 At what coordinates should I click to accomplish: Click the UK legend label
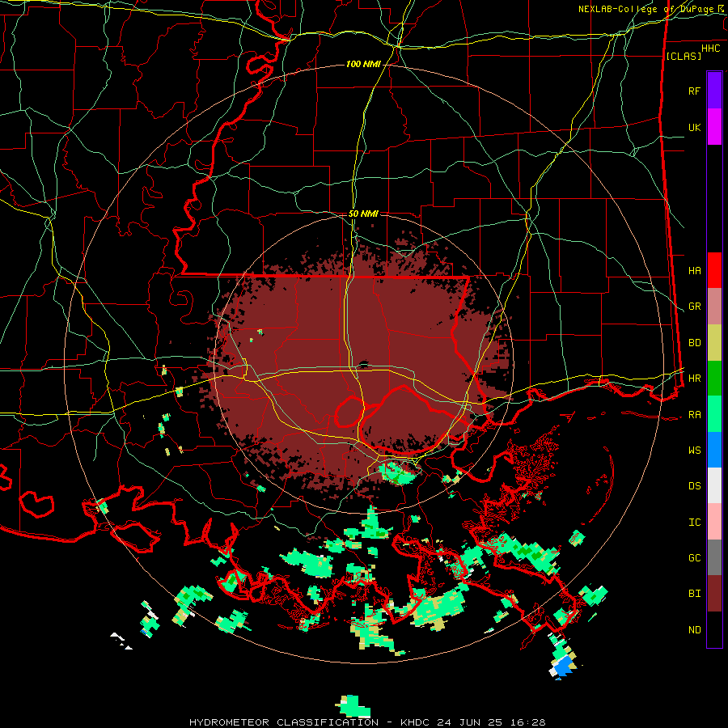click(x=694, y=127)
